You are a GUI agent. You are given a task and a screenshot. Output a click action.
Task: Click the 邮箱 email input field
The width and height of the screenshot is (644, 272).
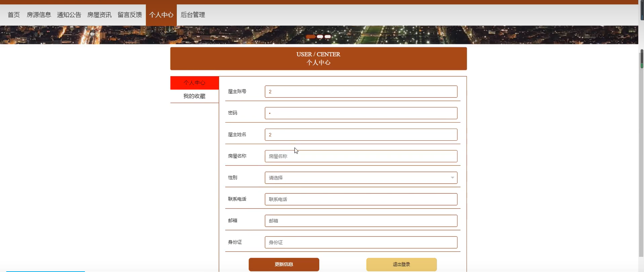(361, 221)
